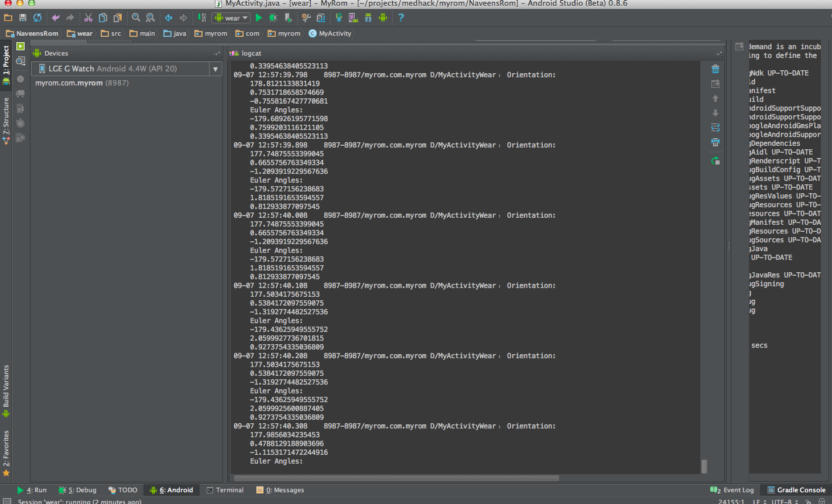Hide the logcat panel pin arrow
The height and width of the screenshot is (504, 832).
point(718,53)
